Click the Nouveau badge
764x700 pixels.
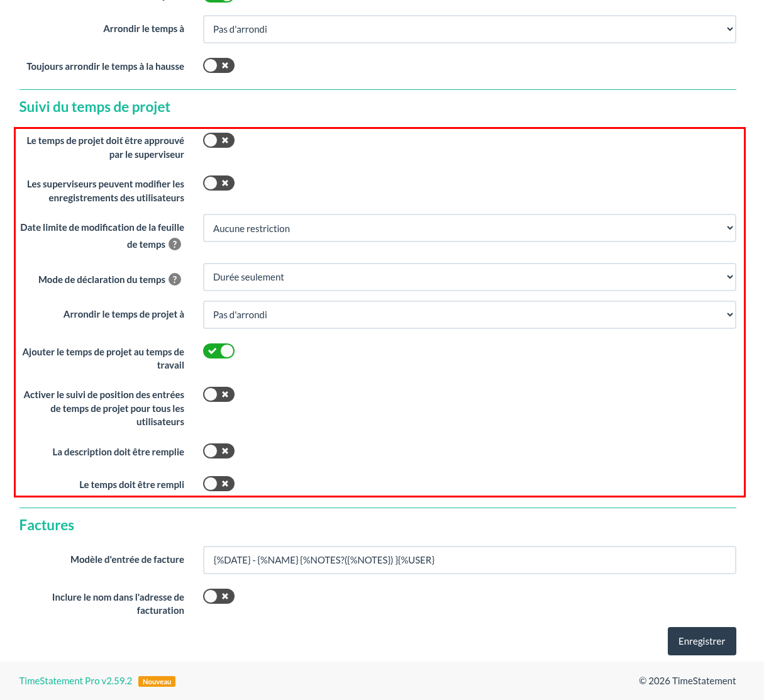(157, 682)
